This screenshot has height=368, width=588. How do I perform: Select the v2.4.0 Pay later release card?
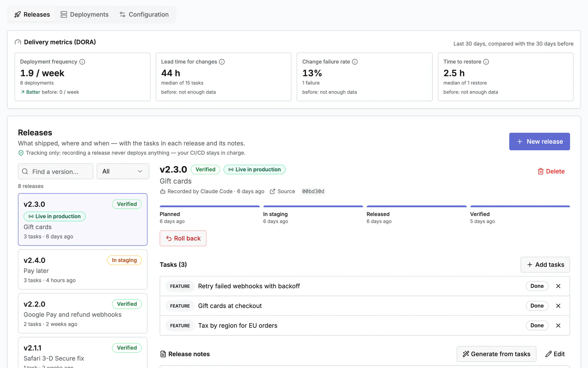click(x=83, y=270)
